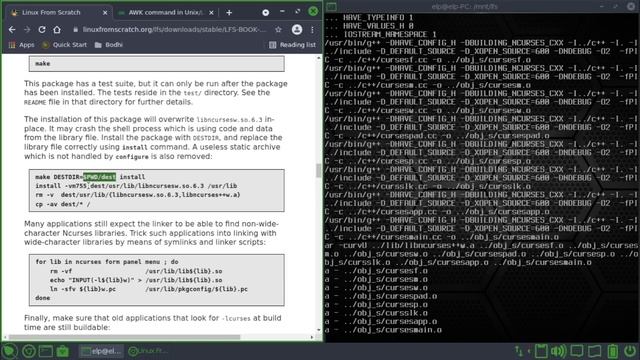This screenshot has height=360, width=640.
Task: Click the 'cp -av dest/* /' line
Action: 62,204
